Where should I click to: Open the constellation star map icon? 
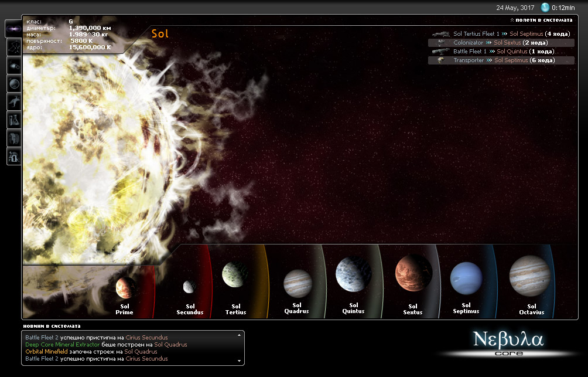pos(13,46)
